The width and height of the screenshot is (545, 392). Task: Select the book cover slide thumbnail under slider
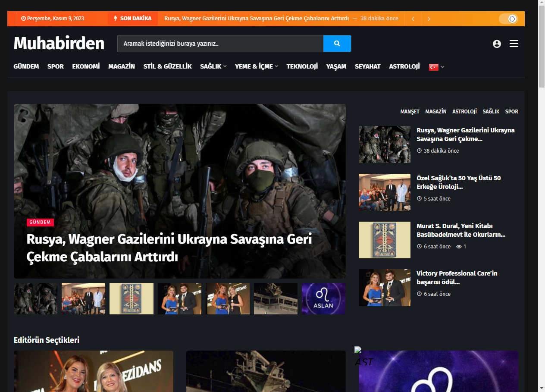click(x=132, y=298)
